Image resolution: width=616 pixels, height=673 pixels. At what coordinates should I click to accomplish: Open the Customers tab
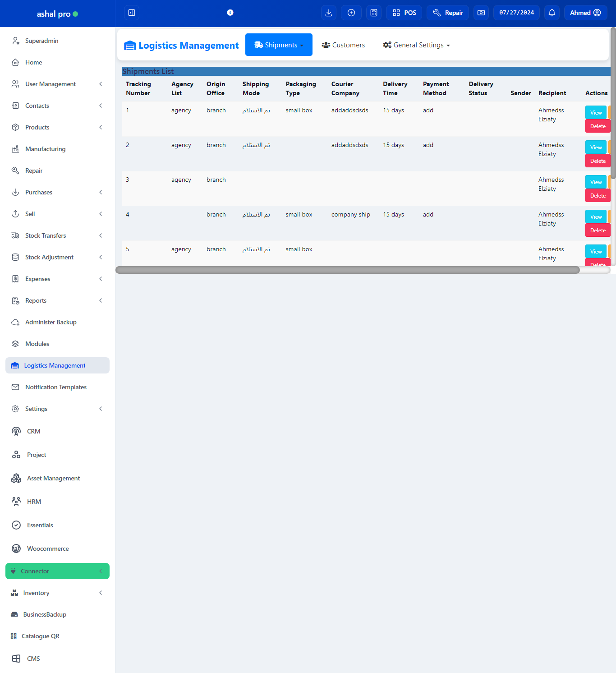tap(343, 45)
